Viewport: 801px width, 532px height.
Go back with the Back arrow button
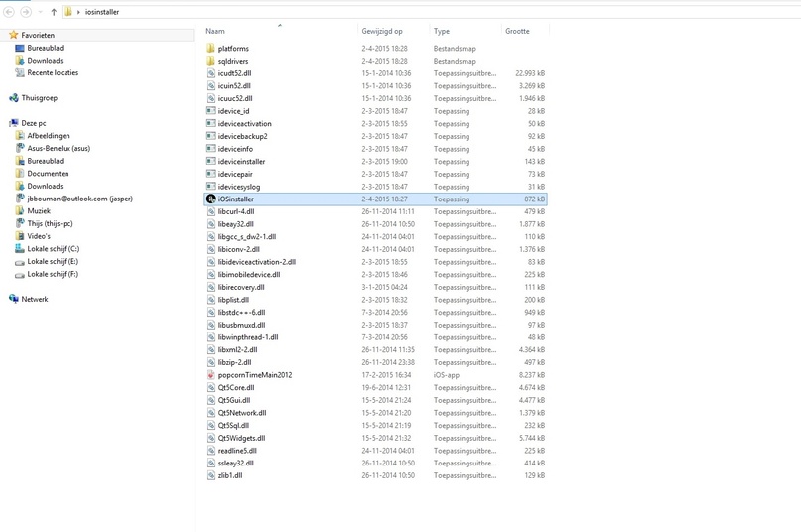tap(9, 11)
